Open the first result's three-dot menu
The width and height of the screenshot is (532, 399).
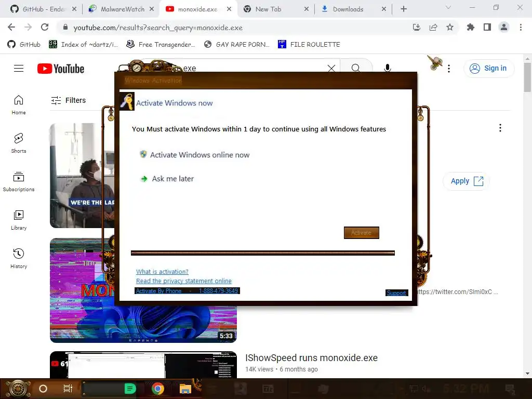point(500,128)
